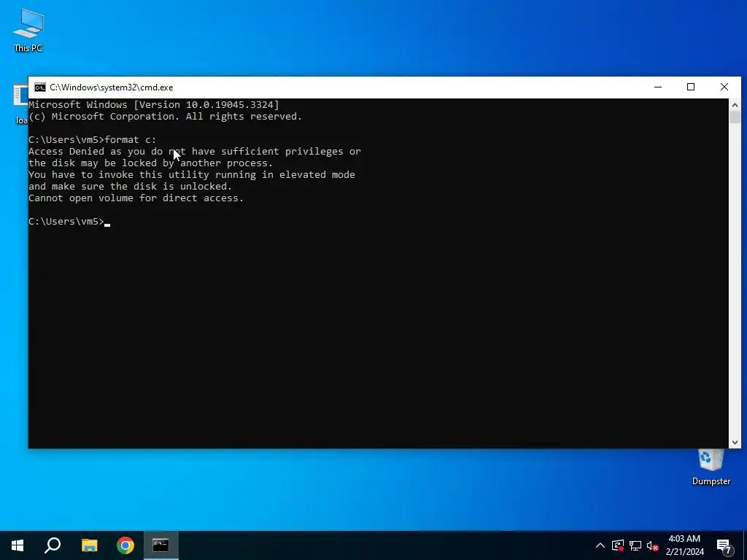The width and height of the screenshot is (747, 560).
Task: Click the 'format c:' command text
Action: (x=130, y=139)
